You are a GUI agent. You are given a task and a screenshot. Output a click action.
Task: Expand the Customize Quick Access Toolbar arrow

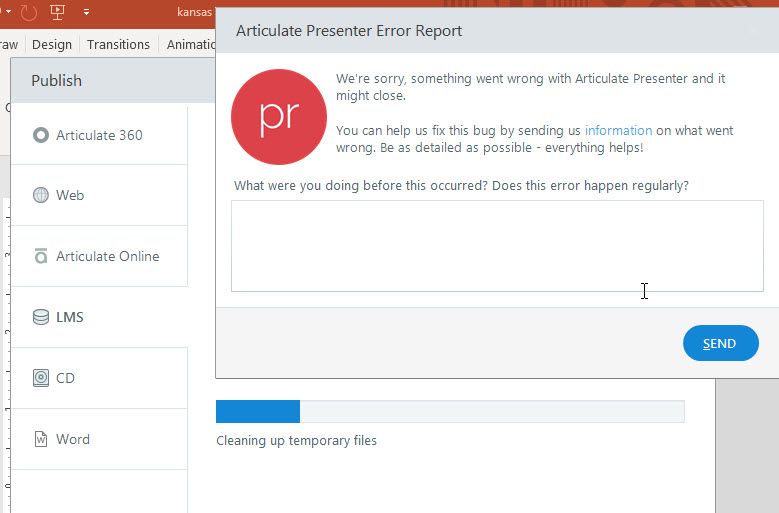point(86,13)
